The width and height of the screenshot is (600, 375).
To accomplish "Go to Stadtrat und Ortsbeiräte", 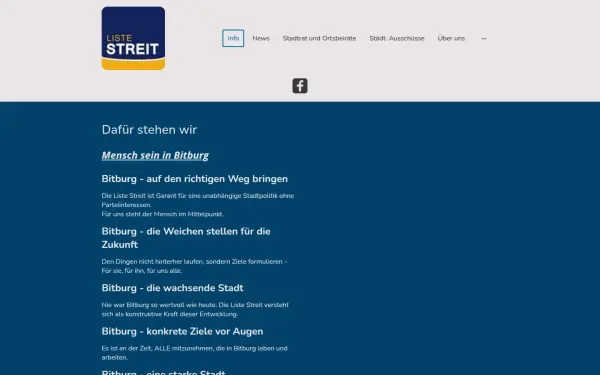I will click(x=320, y=38).
